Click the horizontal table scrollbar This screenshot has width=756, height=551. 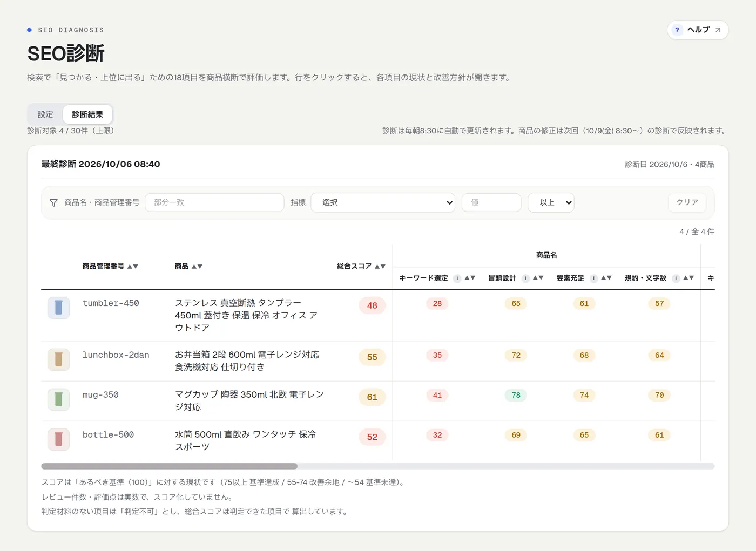pos(170,466)
